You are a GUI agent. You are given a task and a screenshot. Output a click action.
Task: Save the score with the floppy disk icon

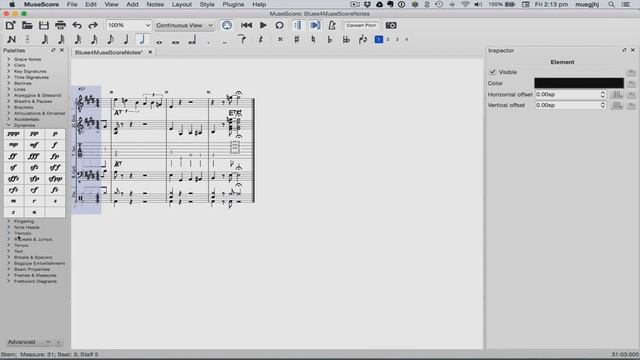(x=44, y=25)
